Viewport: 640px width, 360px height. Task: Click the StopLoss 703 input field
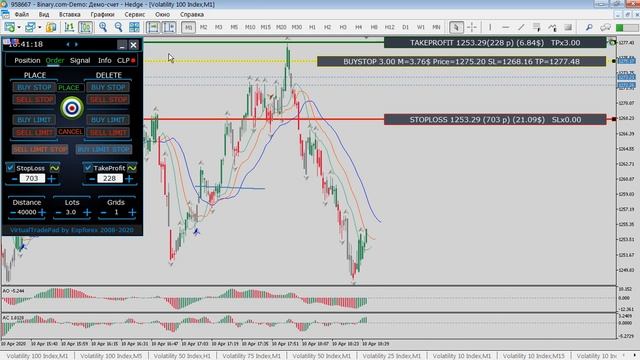coord(32,178)
